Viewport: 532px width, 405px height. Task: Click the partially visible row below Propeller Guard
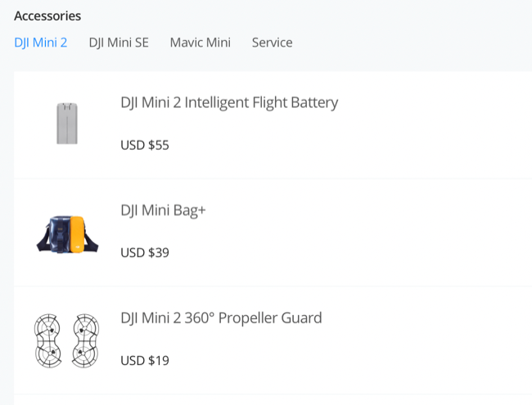click(270, 400)
